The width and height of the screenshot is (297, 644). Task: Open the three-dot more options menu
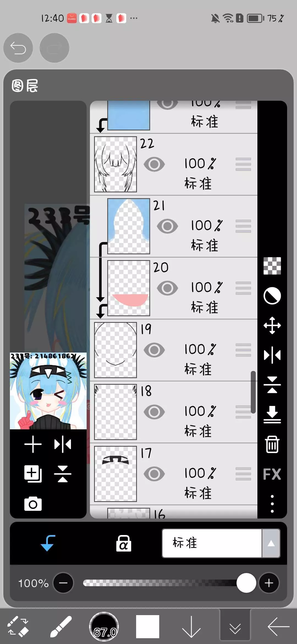(x=272, y=504)
